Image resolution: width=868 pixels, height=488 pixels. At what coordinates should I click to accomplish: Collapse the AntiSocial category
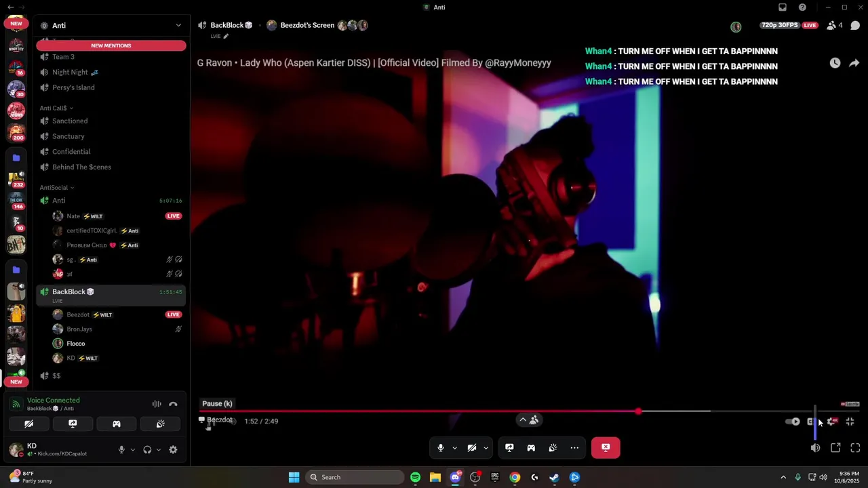pos(57,188)
